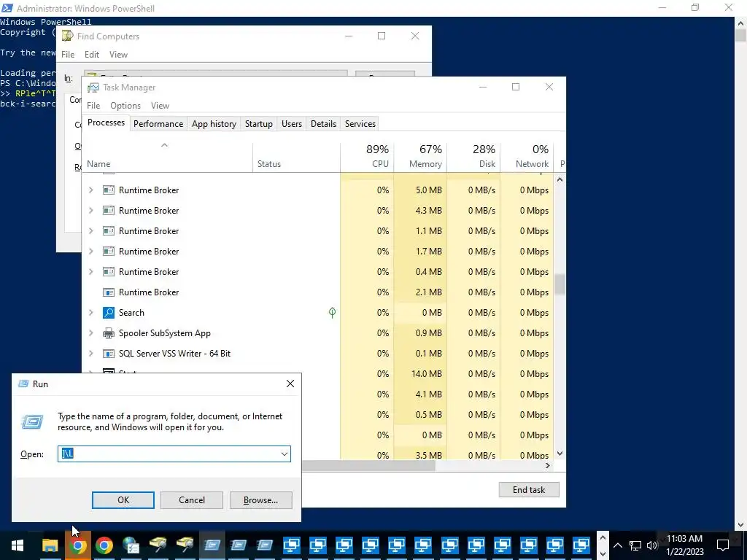Expand the Search process group

(x=91, y=313)
